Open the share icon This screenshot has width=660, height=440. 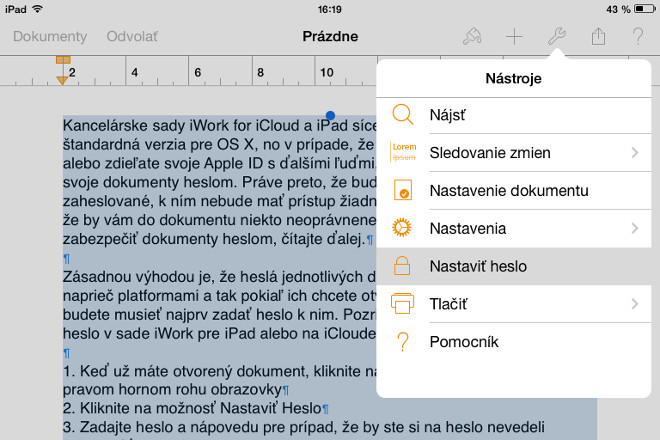(598, 36)
